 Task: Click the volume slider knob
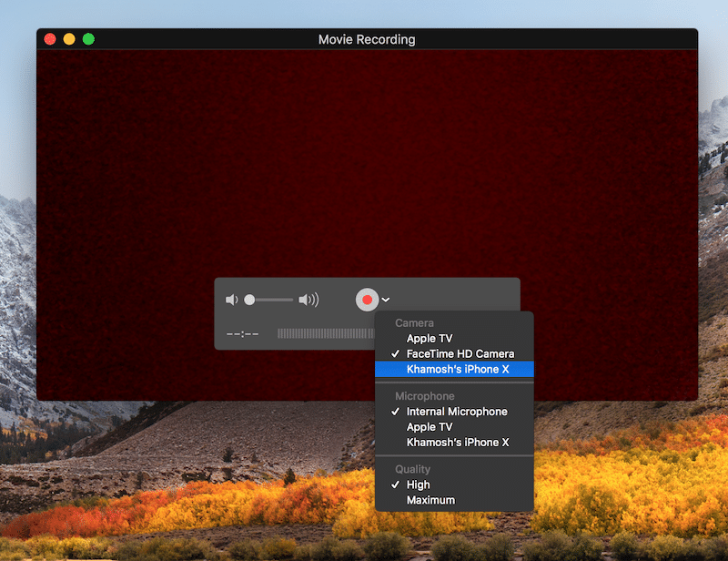249,300
